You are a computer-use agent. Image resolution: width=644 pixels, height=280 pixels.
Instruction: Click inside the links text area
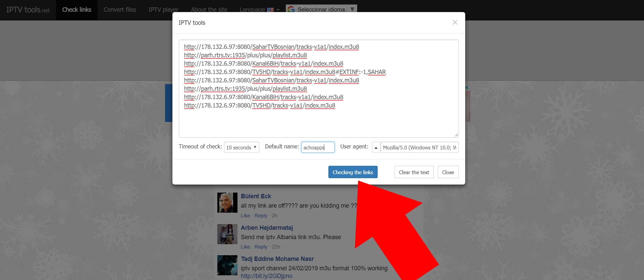click(x=318, y=121)
